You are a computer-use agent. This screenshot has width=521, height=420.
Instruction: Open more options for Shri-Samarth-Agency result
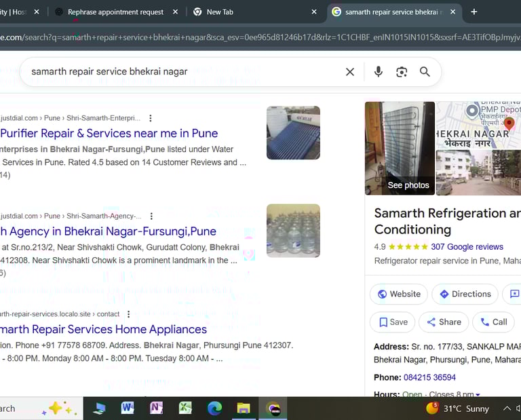(x=151, y=216)
